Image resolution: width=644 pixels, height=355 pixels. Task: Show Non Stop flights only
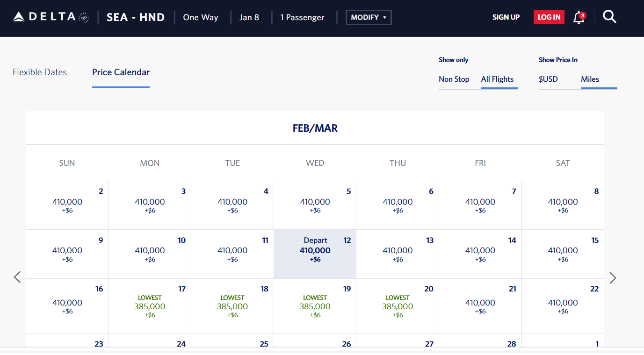coord(454,79)
